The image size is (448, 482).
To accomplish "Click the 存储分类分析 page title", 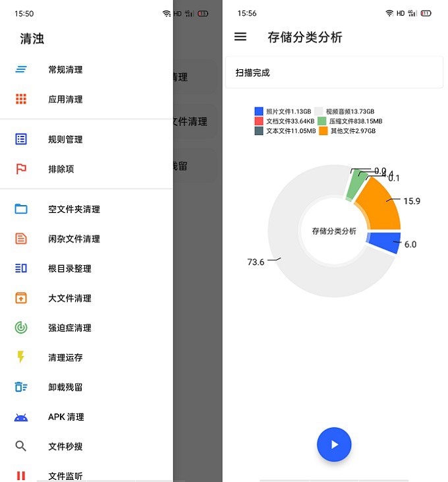I will (x=304, y=37).
